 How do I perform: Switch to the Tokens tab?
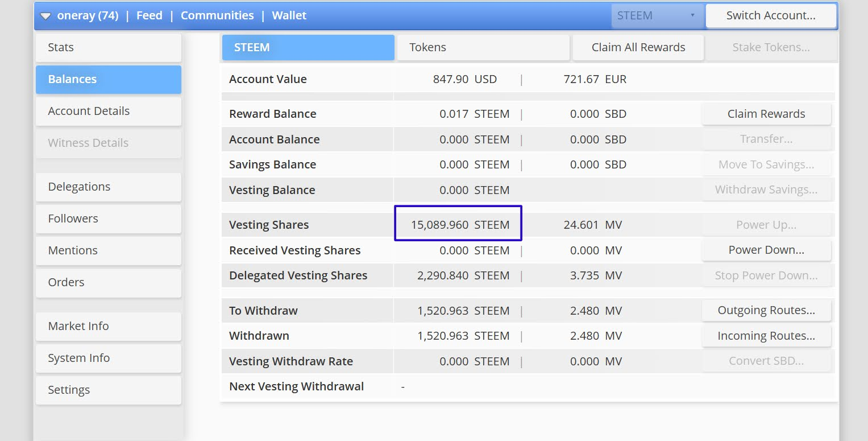click(x=483, y=48)
